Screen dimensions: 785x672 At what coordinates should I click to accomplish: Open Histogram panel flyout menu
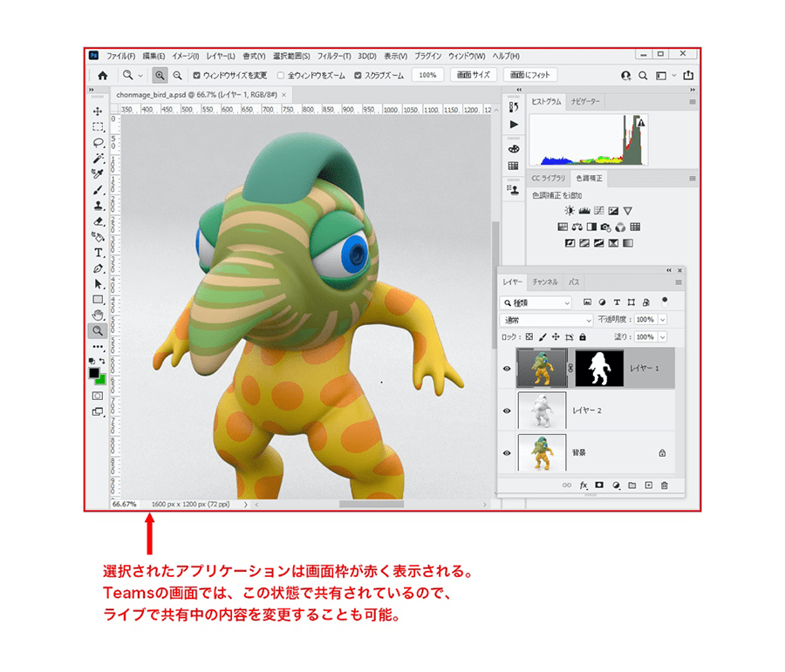[x=693, y=102]
